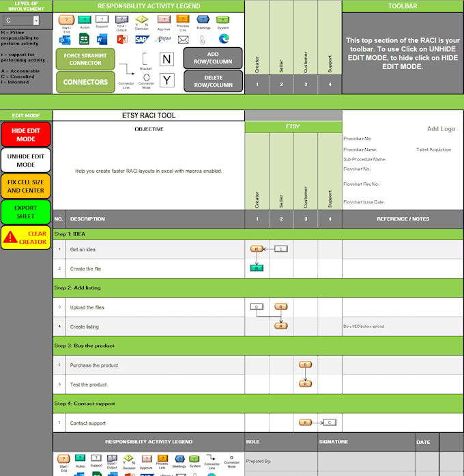Image resolution: width=464 pixels, height=476 pixels.
Task: Click the yellow Decision diamond in top legend
Action: (x=142, y=19)
